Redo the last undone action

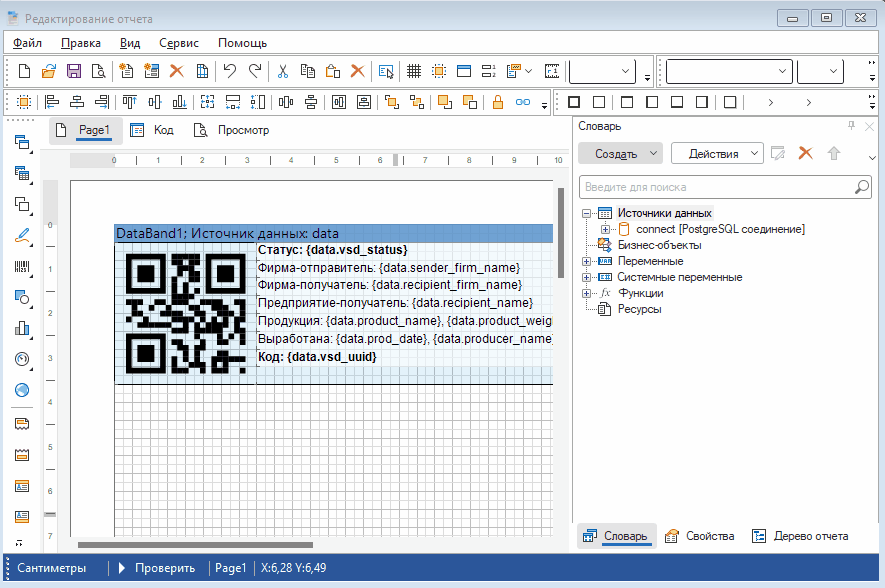pos(255,71)
